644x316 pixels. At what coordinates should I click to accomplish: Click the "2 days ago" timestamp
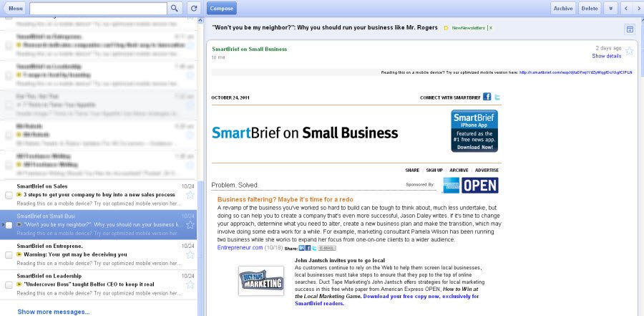608,48
